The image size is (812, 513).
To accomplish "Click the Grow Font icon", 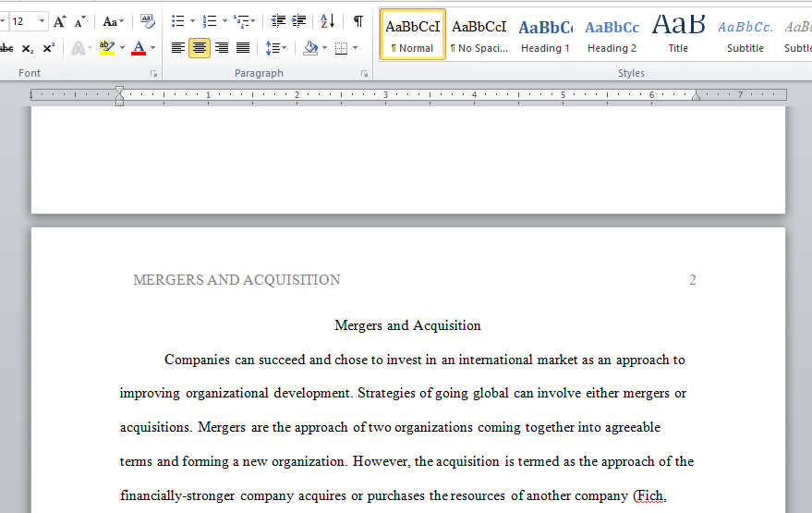I will pos(60,22).
